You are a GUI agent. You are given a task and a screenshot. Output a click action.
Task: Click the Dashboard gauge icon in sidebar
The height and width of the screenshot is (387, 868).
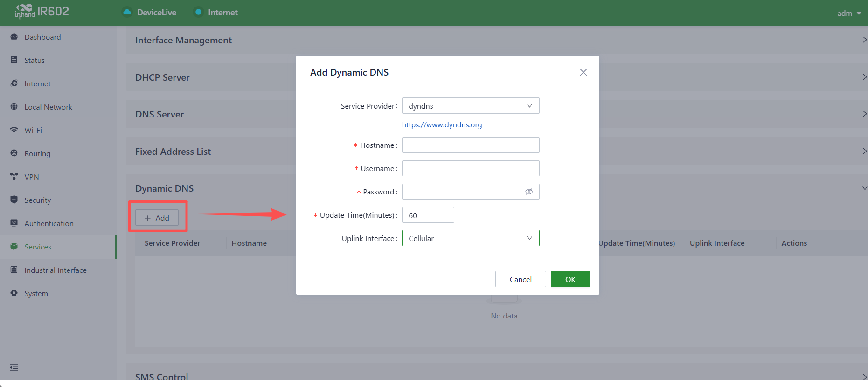tap(14, 37)
